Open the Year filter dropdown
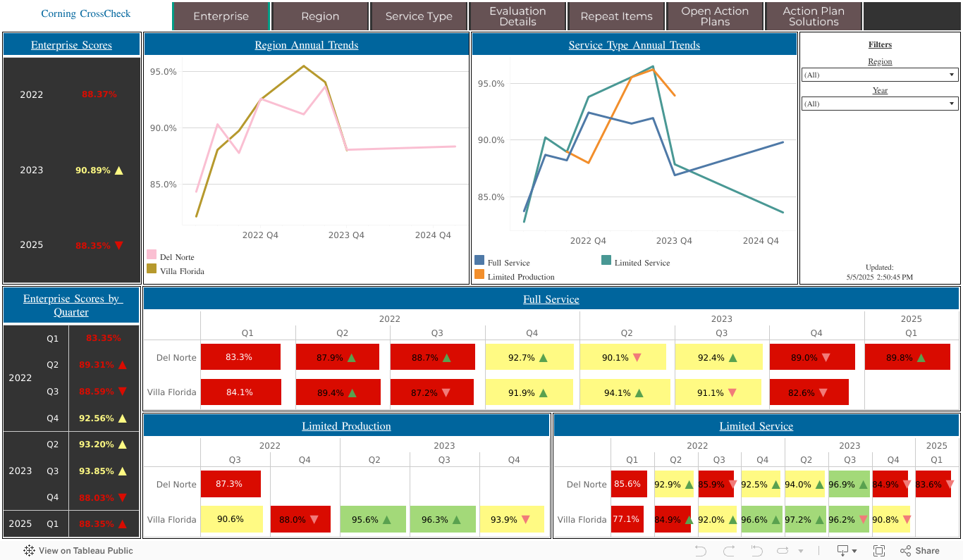 pyautogui.click(x=879, y=104)
